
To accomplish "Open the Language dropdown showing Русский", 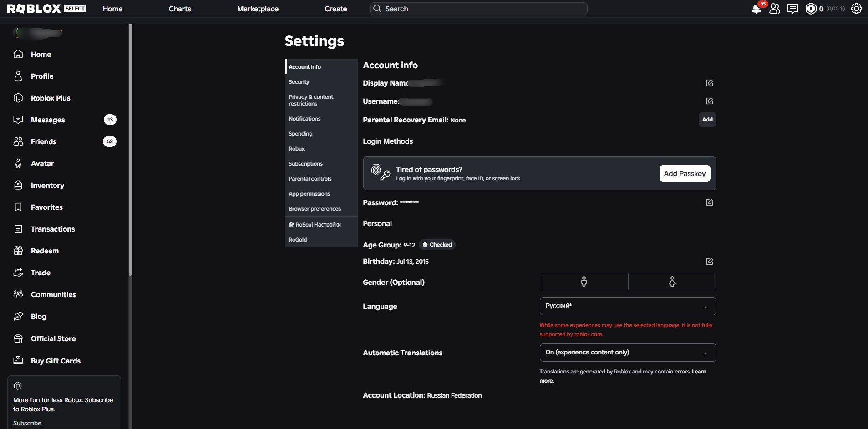I will (x=628, y=306).
